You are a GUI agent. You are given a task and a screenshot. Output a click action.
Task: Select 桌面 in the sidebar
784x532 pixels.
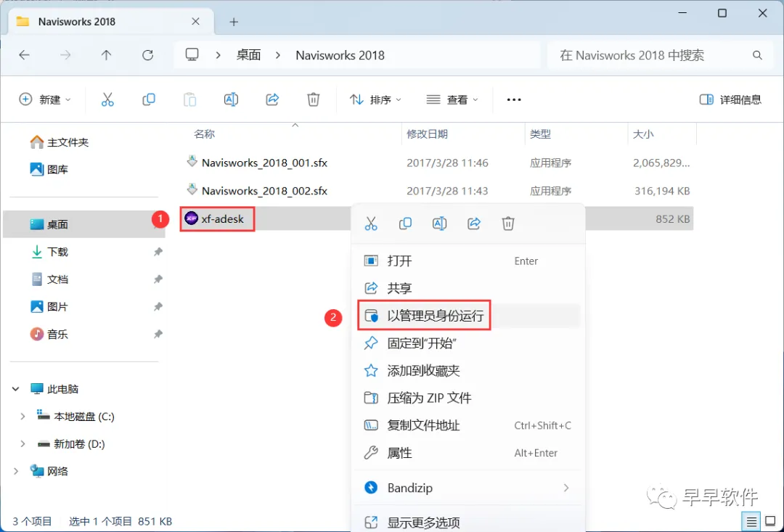tap(84, 224)
